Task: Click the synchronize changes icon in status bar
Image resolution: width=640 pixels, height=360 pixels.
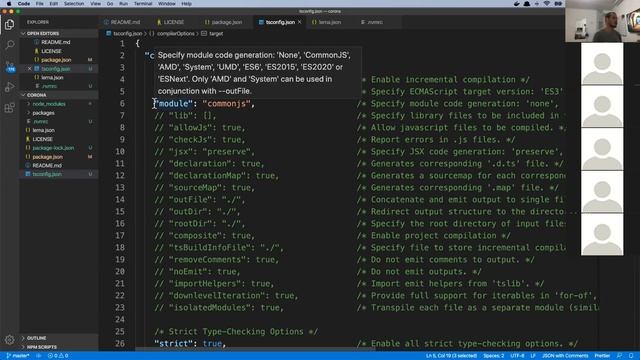Action: [39, 356]
